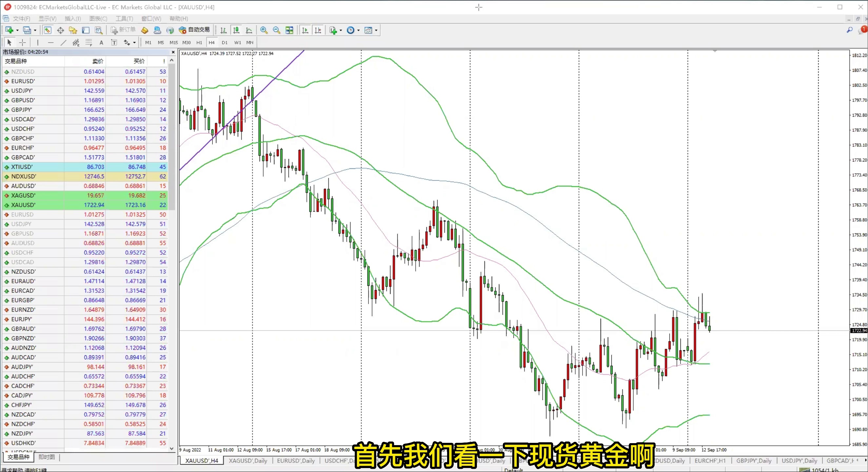Expand the templates dropdown arrow
868x472 pixels.
376,30
